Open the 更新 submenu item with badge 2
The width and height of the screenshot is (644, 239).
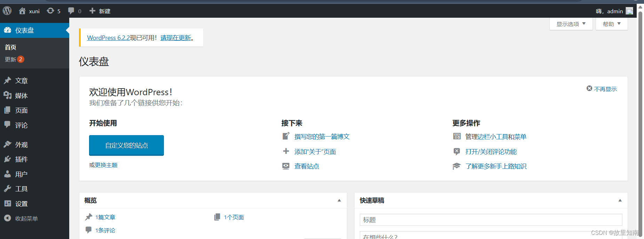tap(14, 59)
